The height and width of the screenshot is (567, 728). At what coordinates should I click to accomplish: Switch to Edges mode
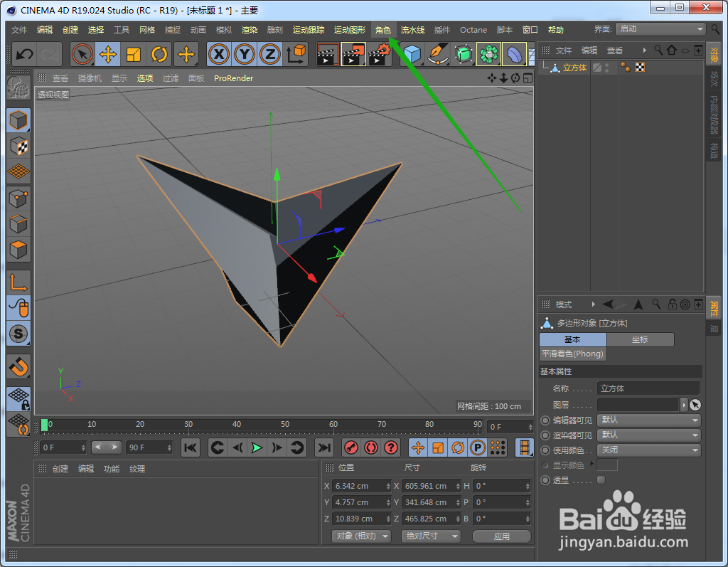point(18,225)
